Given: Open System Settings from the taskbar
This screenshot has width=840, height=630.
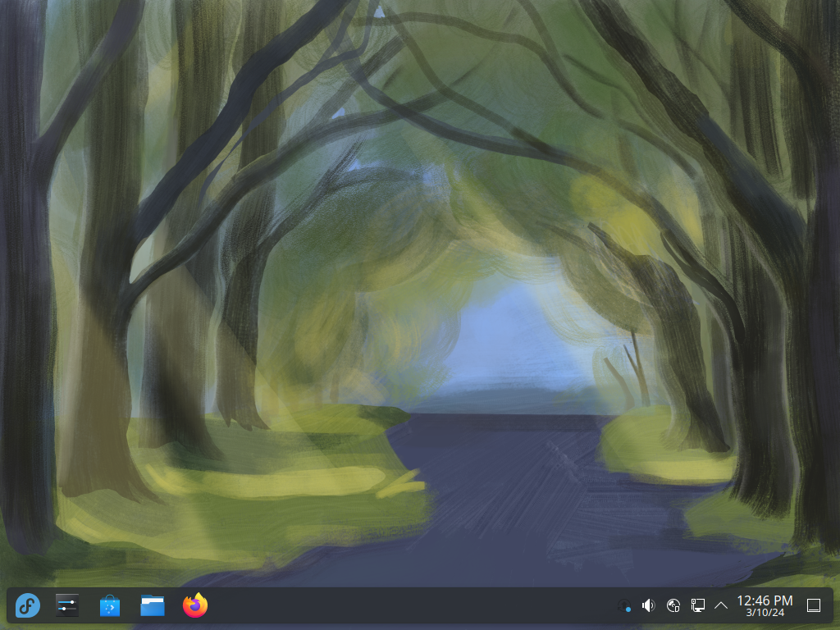Looking at the screenshot, I should coord(67,605).
